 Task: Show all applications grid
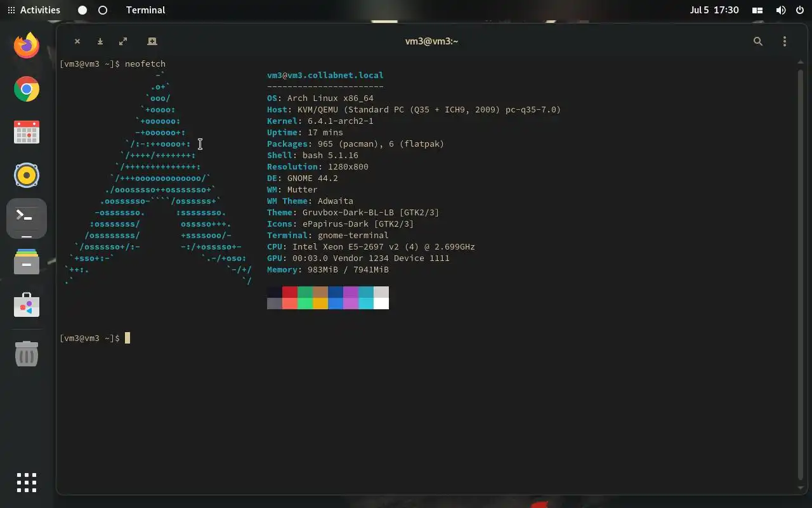(27, 483)
